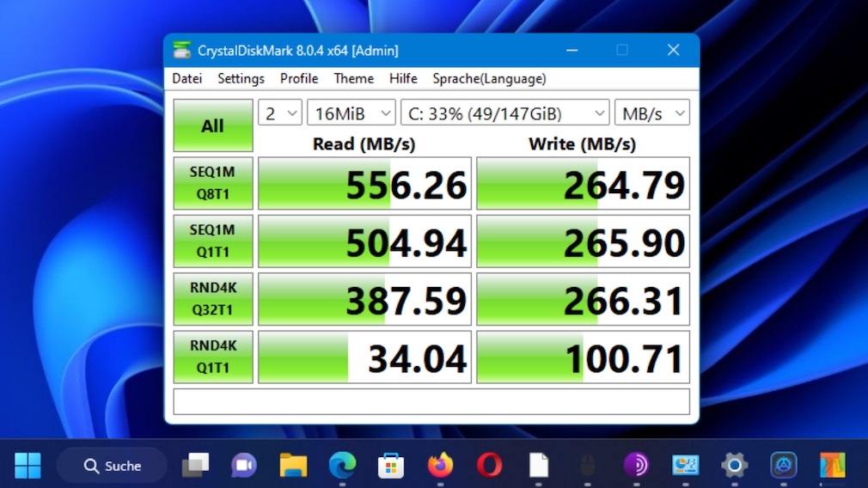Open the 16MiB test size dropdown
The width and height of the screenshot is (868, 488).
point(351,113)
